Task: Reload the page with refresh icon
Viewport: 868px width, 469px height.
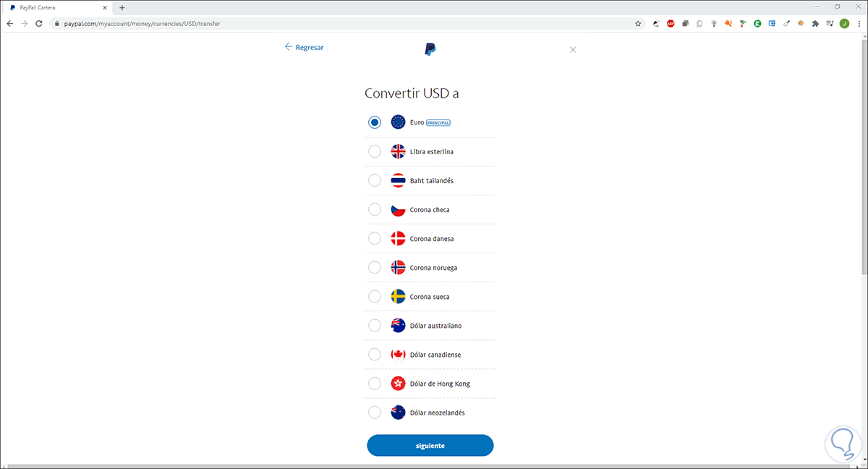Action: pos(41,23)
